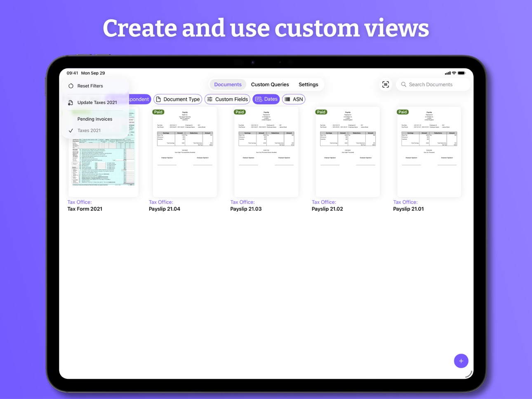Open the Payslip 21.03 document preview

pyautogui.click(x=266, y=152)
